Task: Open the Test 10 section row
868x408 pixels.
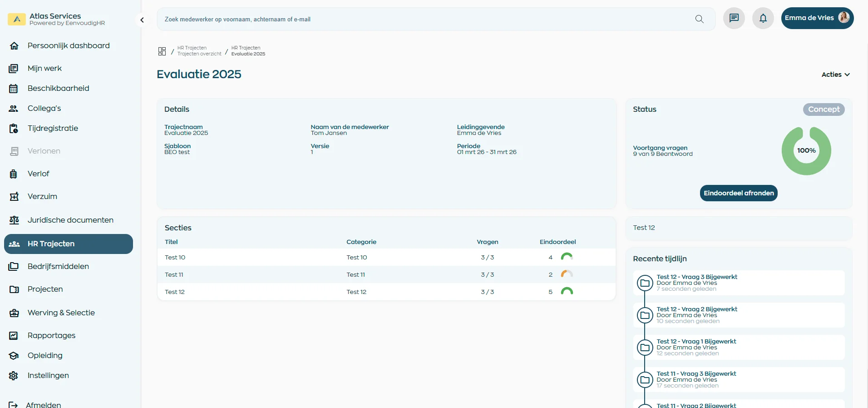Action: coord(175,258)
